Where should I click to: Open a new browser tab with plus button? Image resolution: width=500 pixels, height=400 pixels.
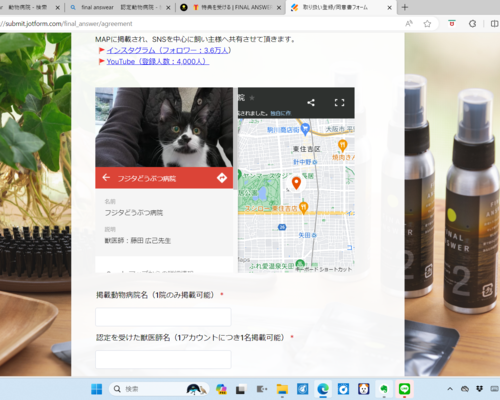tap(405, 7)
